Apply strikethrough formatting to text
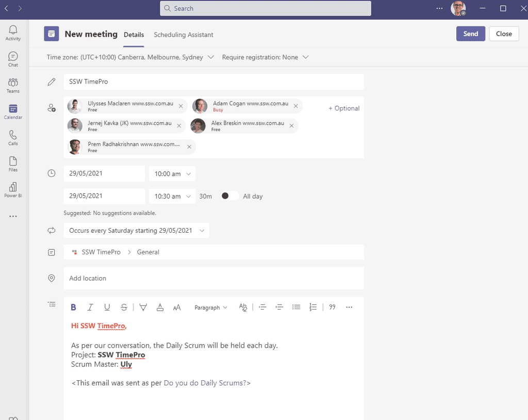 click(124, 307)
